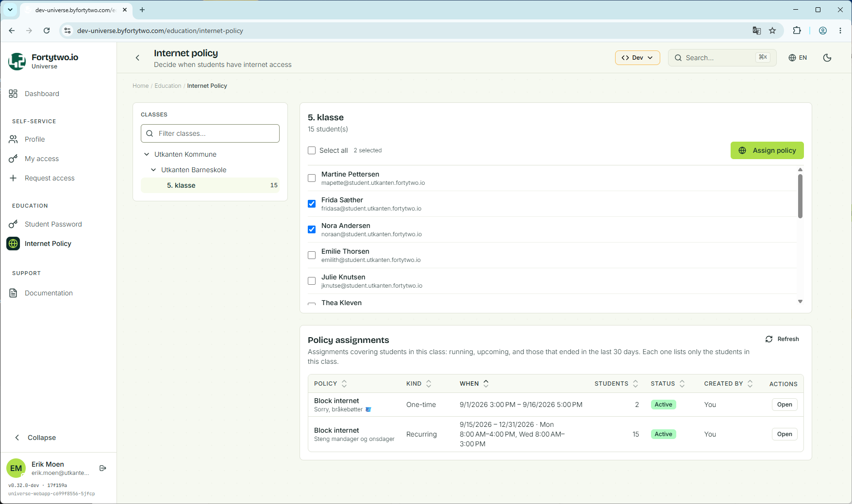Uncheck Frida Sæther
The width and height of the screenshot is (852, 504).
(x=312, y=204)
